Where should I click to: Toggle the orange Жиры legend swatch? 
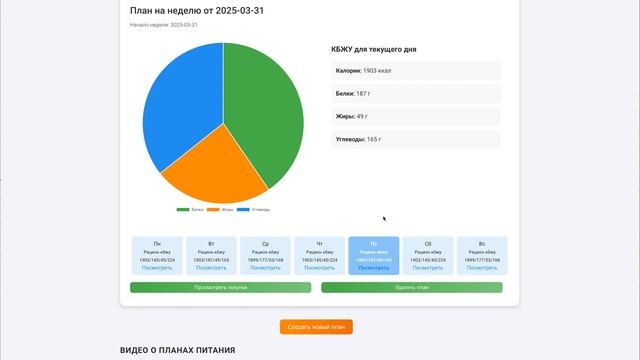tap(213, 209)
